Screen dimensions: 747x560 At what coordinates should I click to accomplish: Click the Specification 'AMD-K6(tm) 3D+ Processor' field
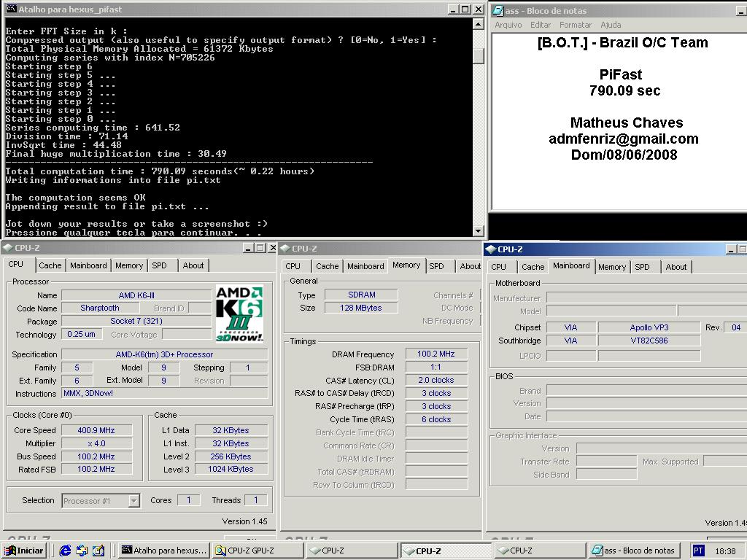pos(164,354)
